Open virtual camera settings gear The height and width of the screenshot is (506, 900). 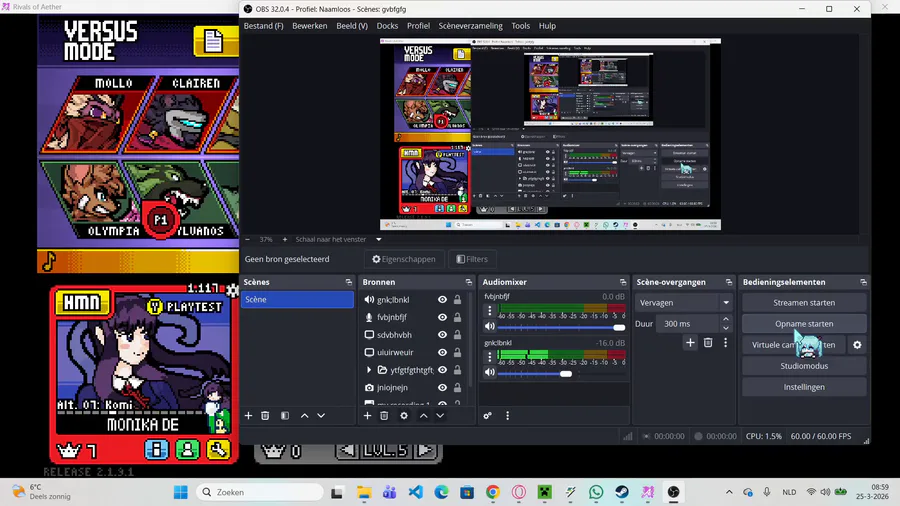(857, 345)
